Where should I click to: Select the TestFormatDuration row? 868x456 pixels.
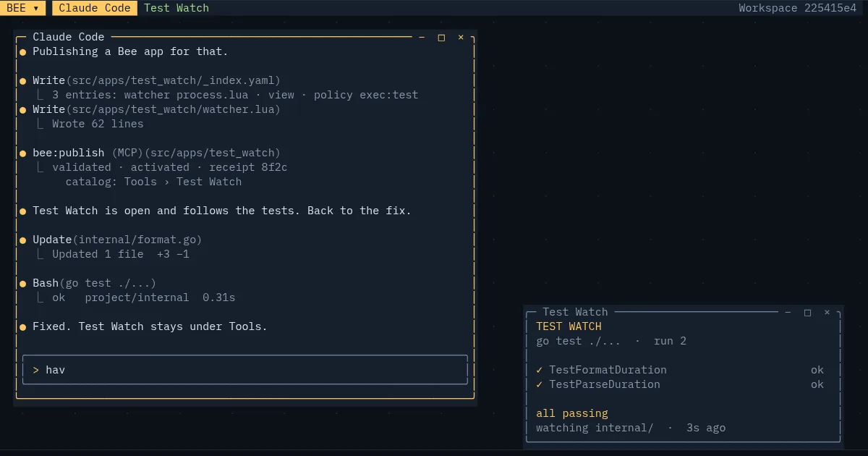pyautogui.click(x=680, y=370)
